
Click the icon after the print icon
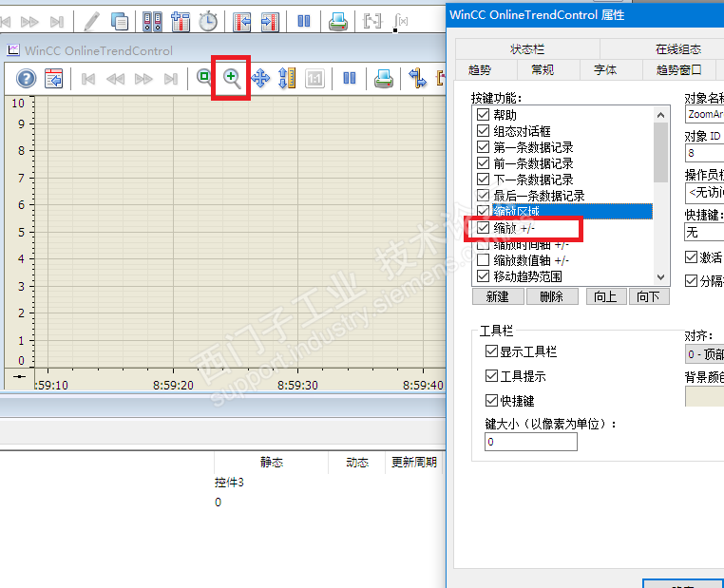418,78
